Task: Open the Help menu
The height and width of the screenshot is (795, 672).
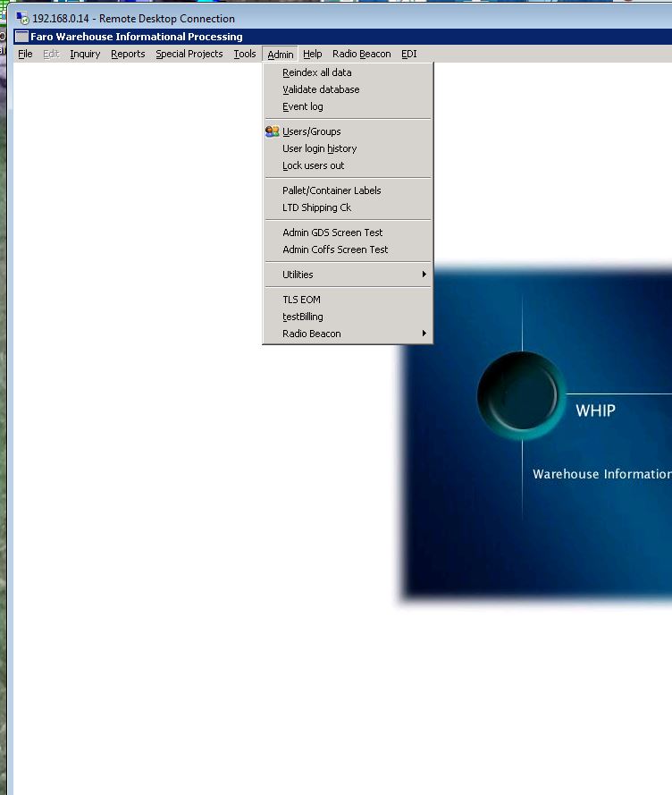Action: pos(312,54)
